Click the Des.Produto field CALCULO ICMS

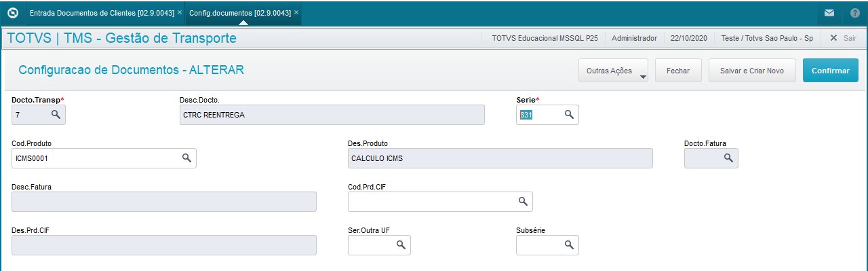tap(500, 158)
